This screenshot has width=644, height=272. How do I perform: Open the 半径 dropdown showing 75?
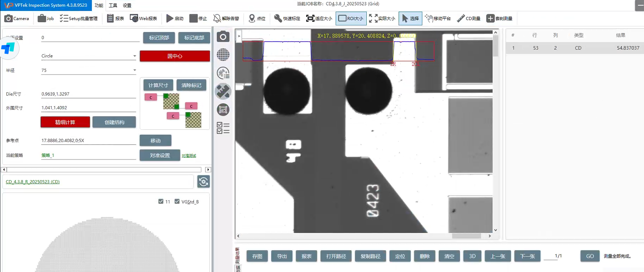coord(89,70)
